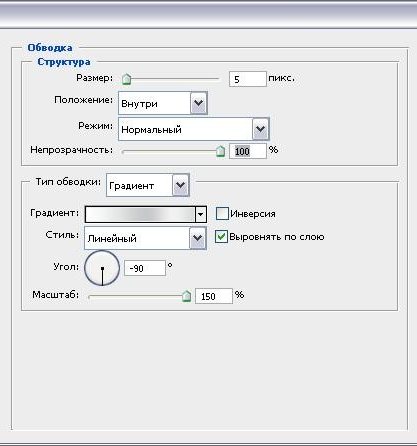Click the Непрозрачность slider handle
417x446 pixels.
click(220, 151)
